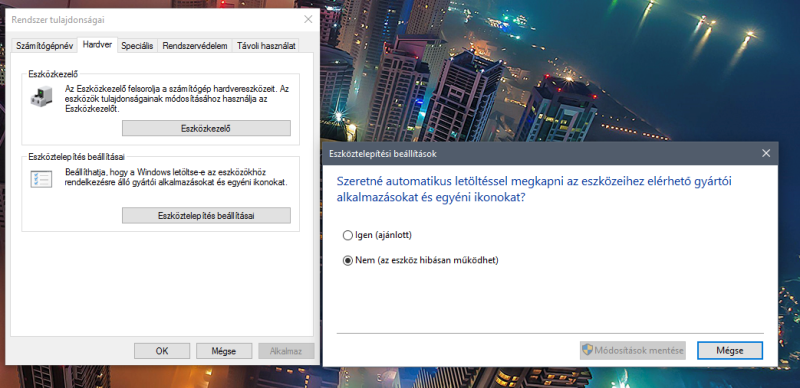Select the Hardver tab
This screenshot has width=800, height=388.
click(97, 45)
